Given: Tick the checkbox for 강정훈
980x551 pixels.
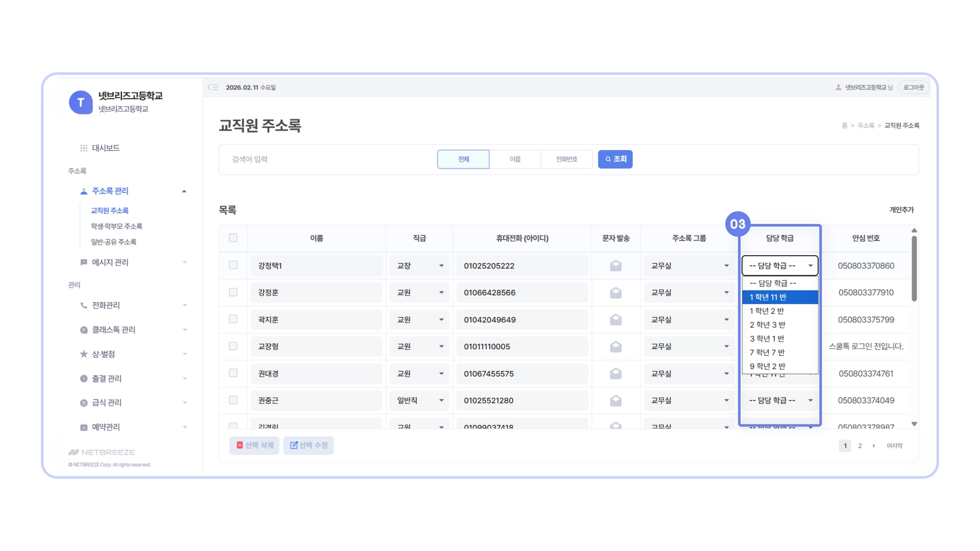Looking at the screenshot, I should 233,292.
